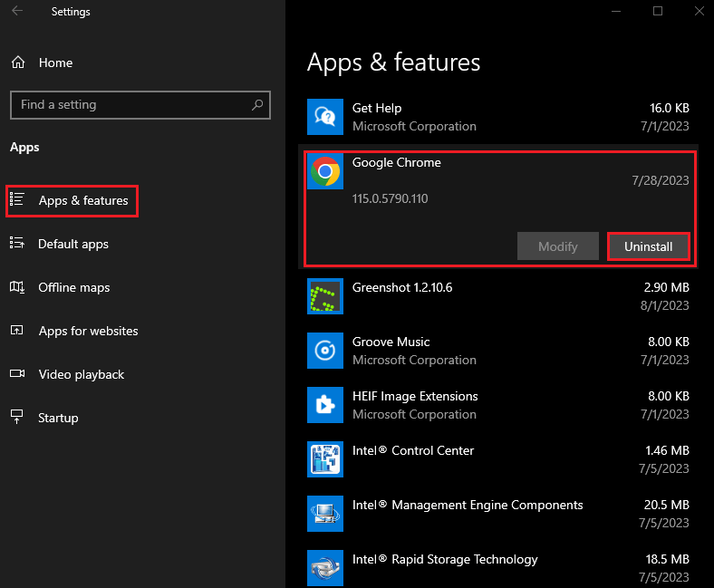This screenshot has height=588, width=714.
Task: Select Greenshot 1.2.10.6 in list
Action: click(402, 287)
